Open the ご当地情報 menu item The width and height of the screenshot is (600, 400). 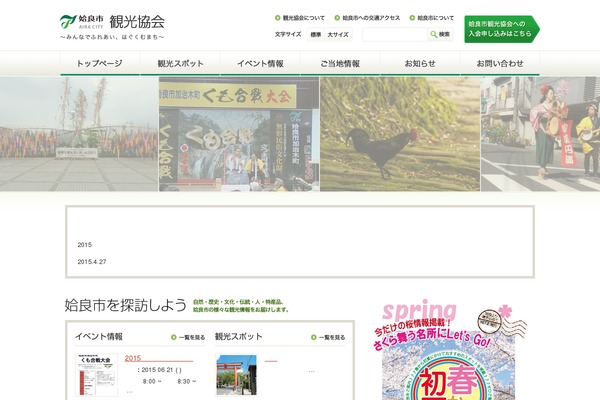340,64
